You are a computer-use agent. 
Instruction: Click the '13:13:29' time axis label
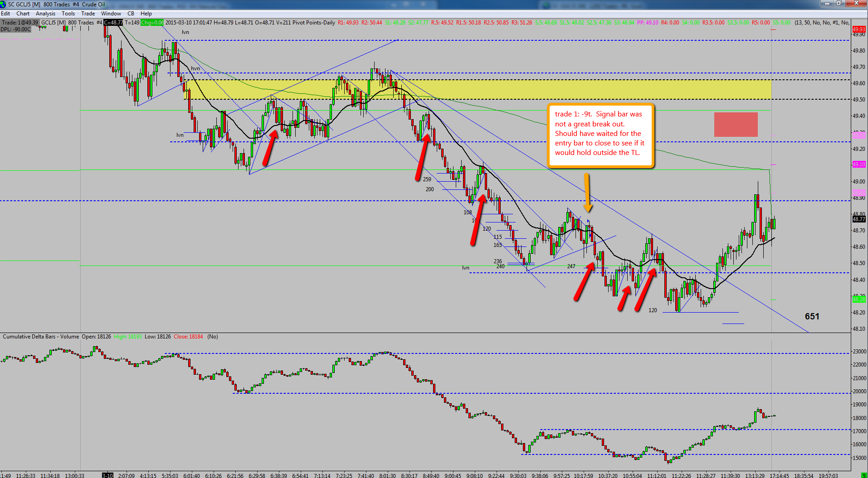(755, 475)
